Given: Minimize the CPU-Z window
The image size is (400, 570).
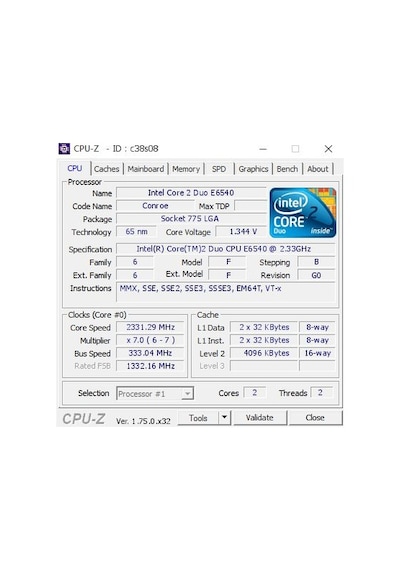Looking at the screenshot, I should [x=263, y=149].
